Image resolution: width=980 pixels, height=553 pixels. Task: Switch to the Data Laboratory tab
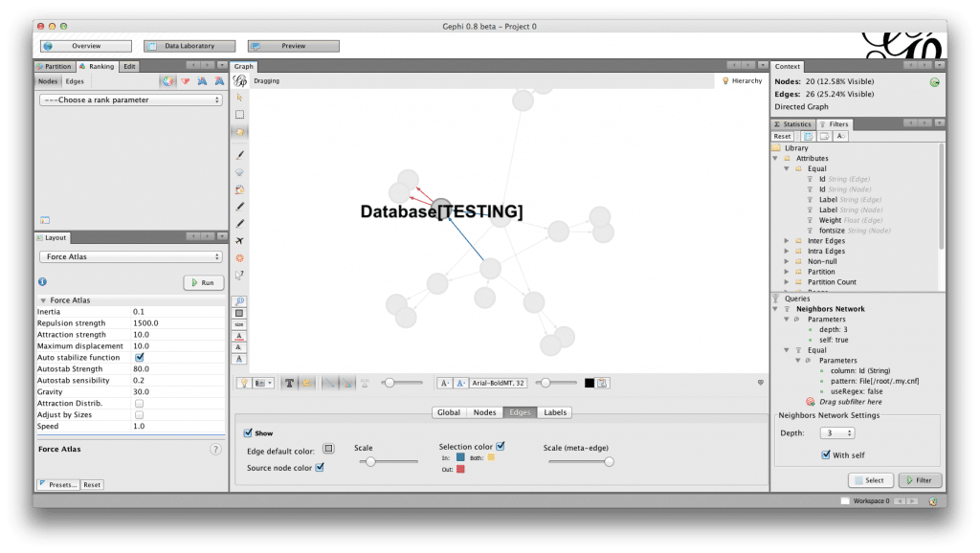(x=191, y=45)
